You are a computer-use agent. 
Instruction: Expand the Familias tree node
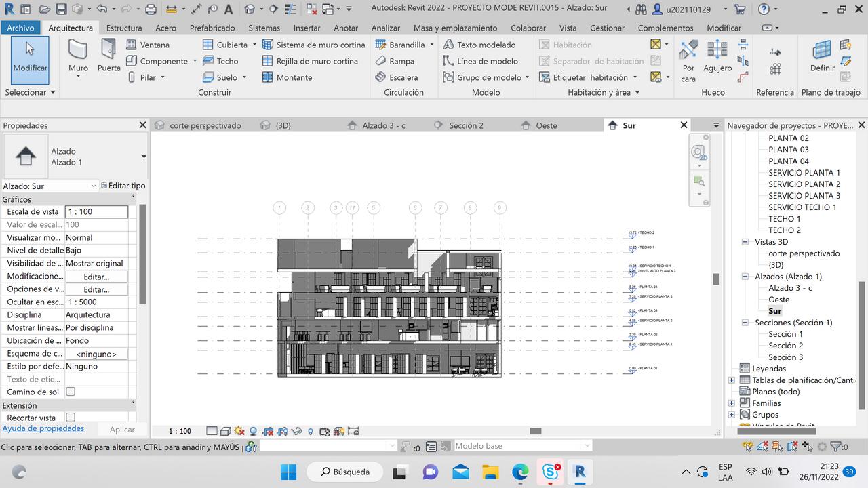[732, 403]
